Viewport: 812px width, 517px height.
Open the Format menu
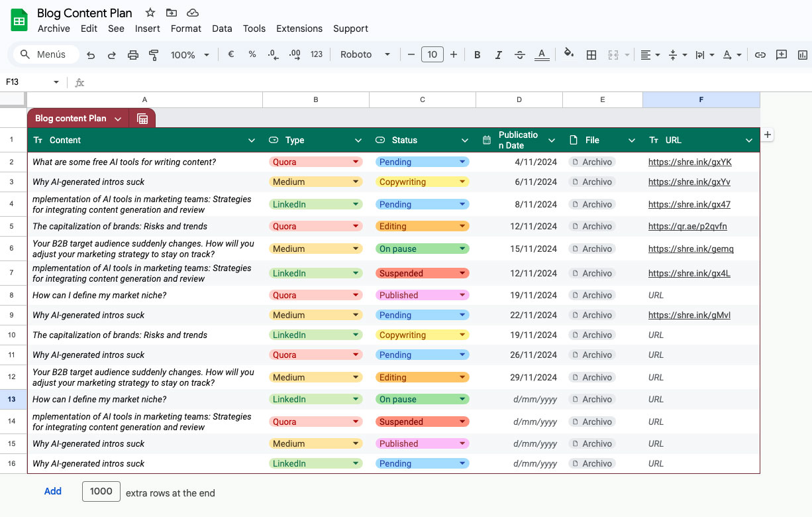point(185,29)
